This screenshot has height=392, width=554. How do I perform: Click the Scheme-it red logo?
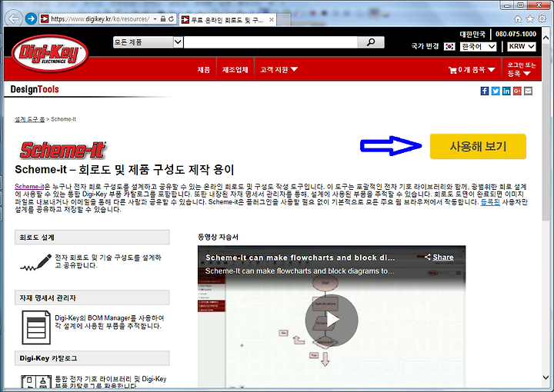pos(63,150)
